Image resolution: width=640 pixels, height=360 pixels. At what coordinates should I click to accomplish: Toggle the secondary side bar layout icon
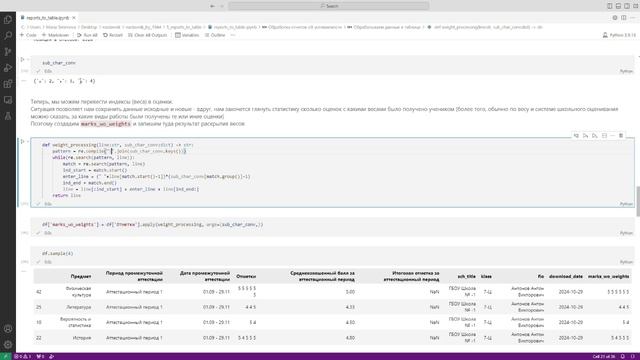point(627,6)
